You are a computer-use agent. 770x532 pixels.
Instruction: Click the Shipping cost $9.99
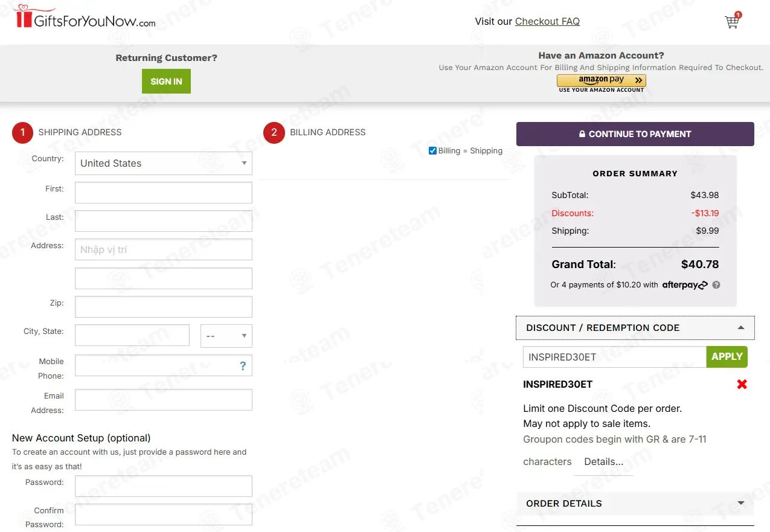[707, 231]
